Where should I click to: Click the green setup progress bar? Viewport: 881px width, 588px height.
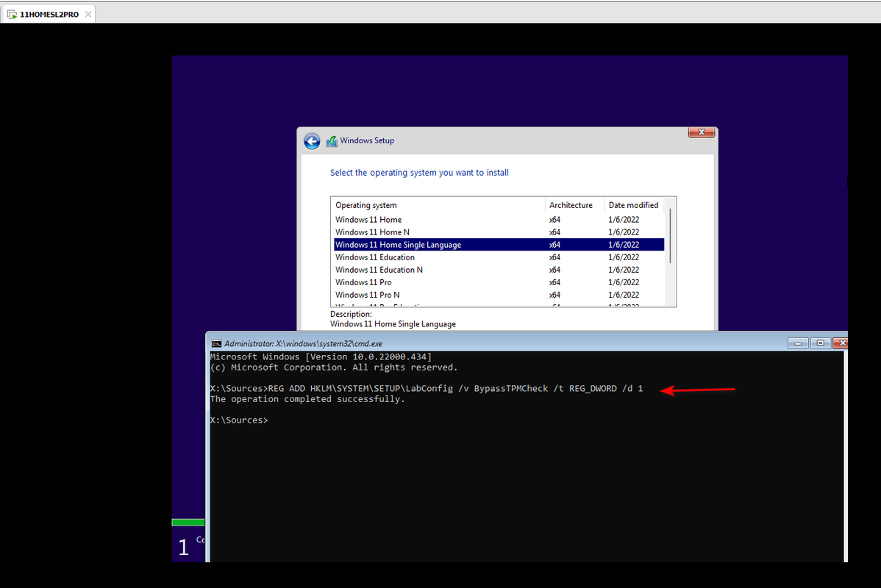(x=188, y=523)
